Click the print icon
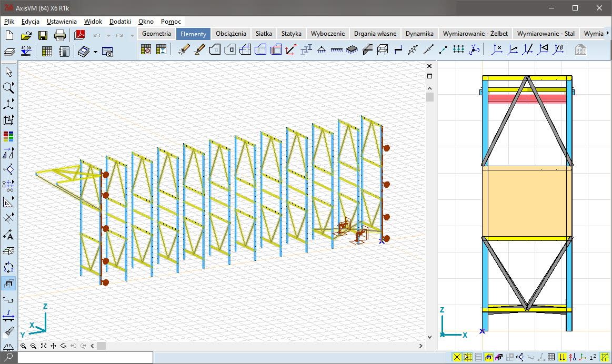This screenshot has height=364, width=612. (60, 35)
